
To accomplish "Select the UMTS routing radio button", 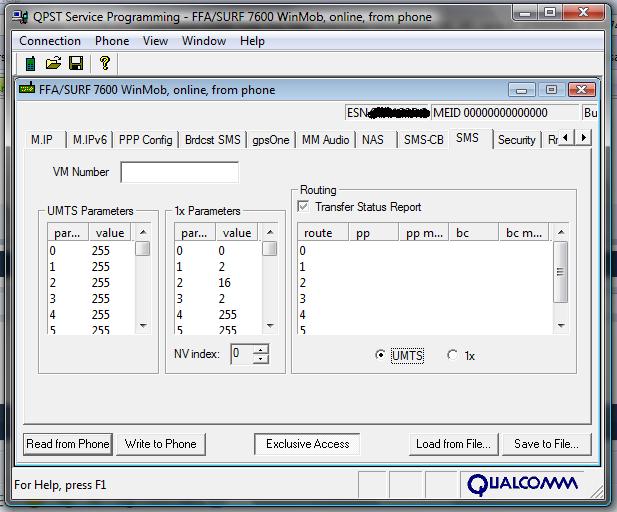I will pyautogui.click(x=380, y=355).
